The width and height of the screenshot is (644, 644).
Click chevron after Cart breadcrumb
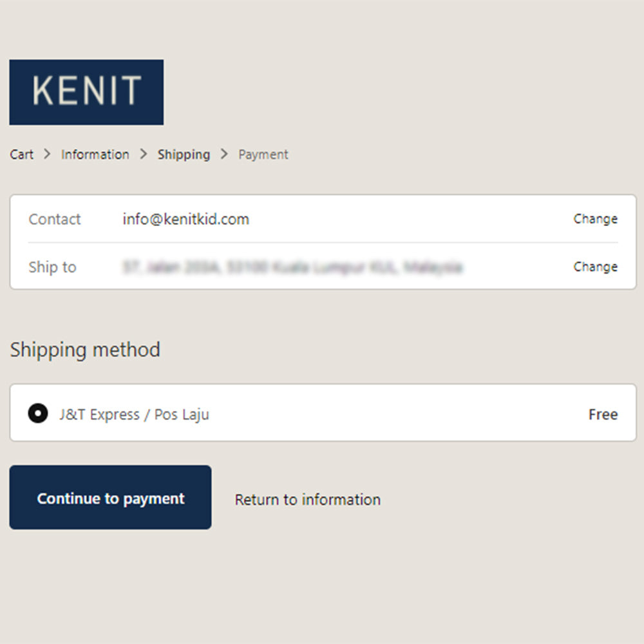pos(47,155)
